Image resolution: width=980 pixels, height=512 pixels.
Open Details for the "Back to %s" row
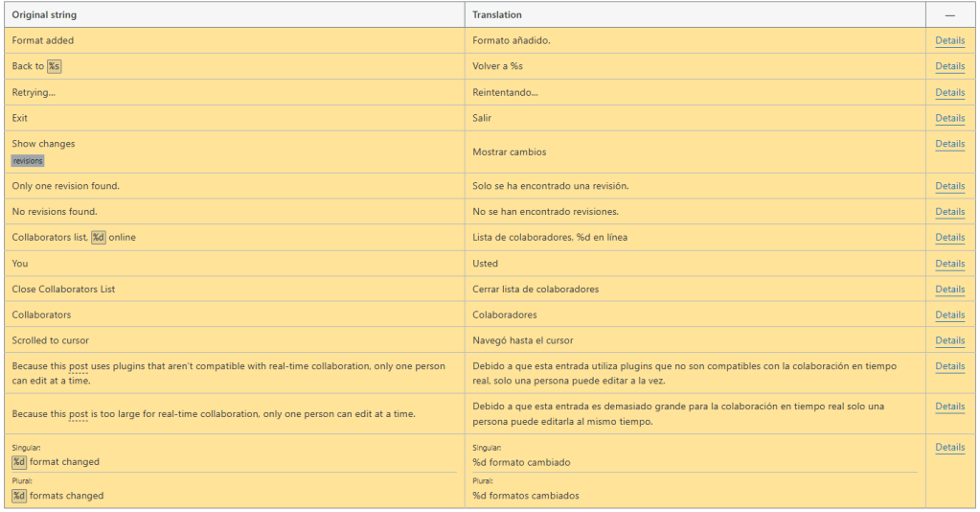[x=949, y=66]
